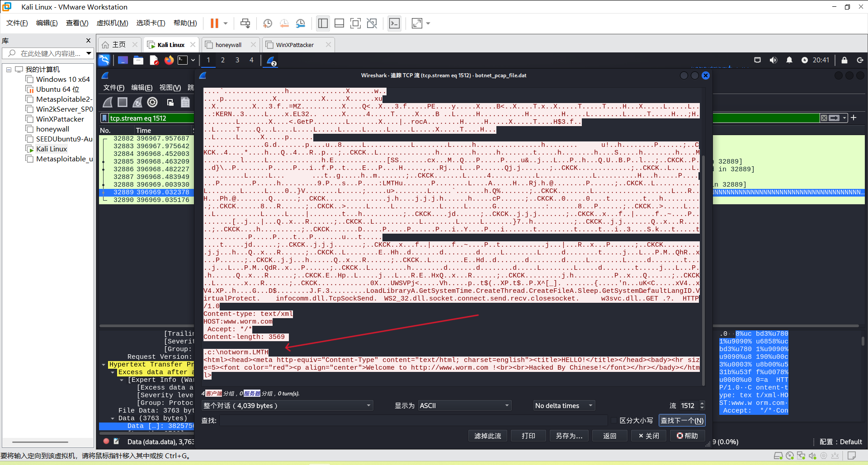This screenshot has width=868, height=465.
Task: Click the Kali log out icon
Action: 860,60
